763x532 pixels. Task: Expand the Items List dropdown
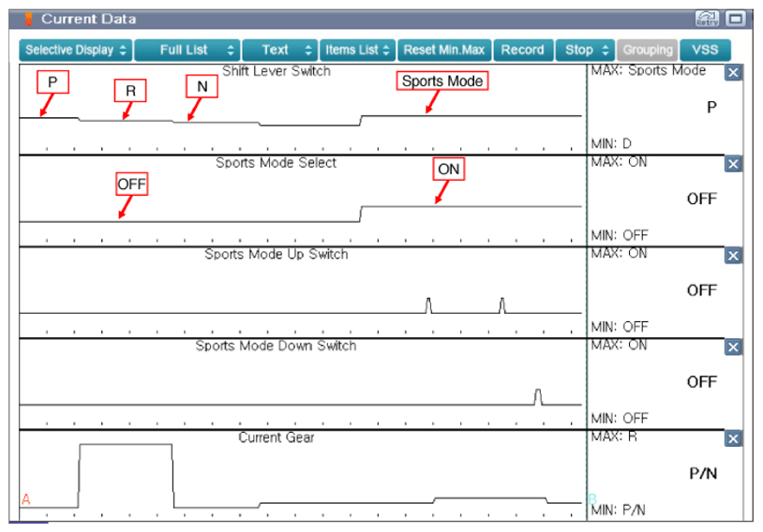pyautogui.click(x=357, y=50)
